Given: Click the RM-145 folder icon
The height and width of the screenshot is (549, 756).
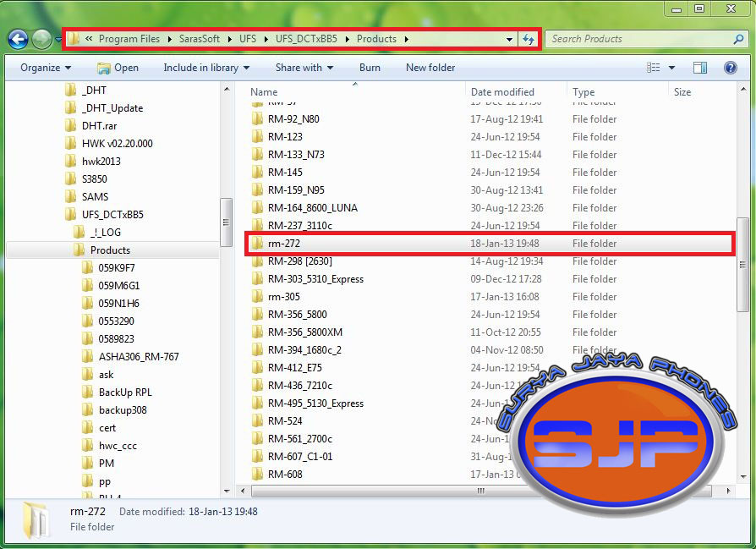Looking at the screenshot, I should pos(257,173).
